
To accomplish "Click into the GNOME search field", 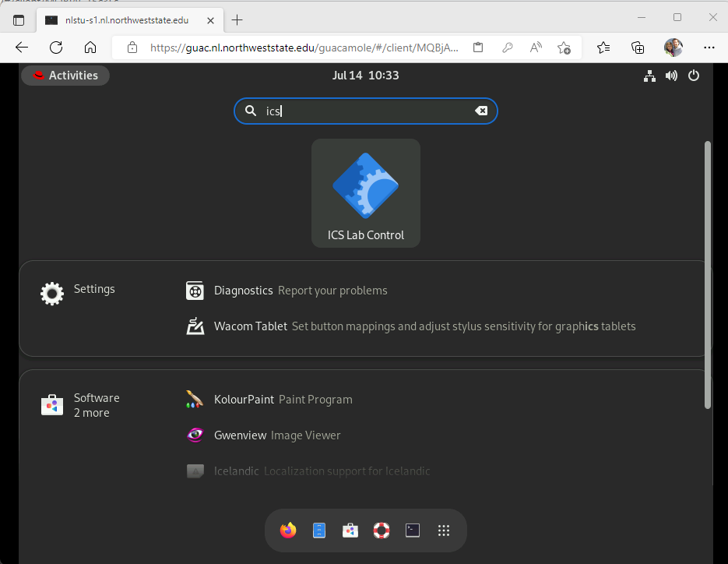I will (x=365, y=111).
